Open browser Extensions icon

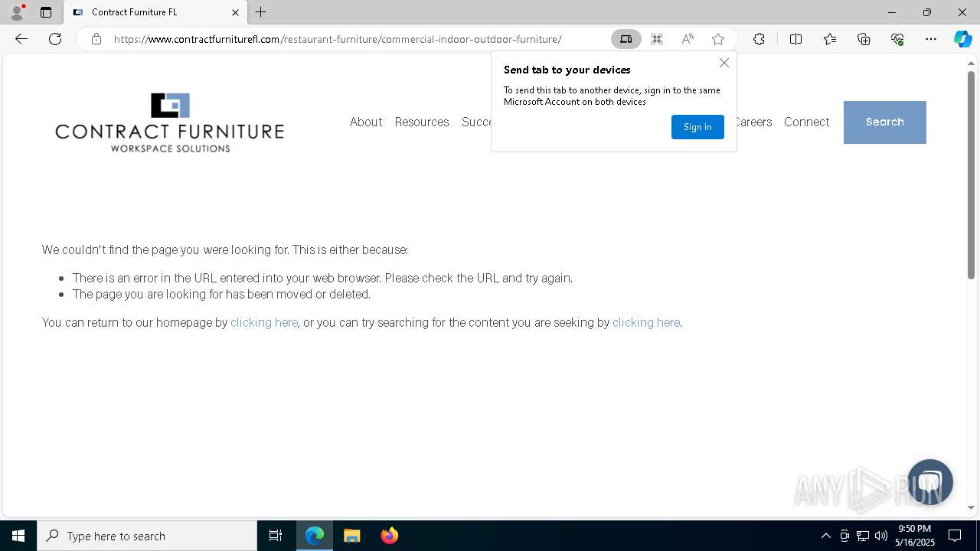[x=759, y=39]
